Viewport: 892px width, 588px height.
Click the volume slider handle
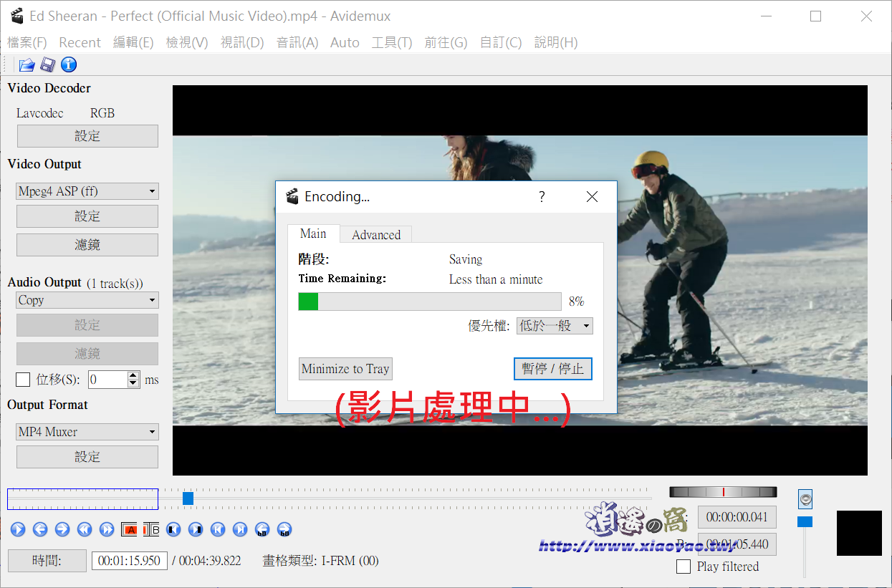805,521
